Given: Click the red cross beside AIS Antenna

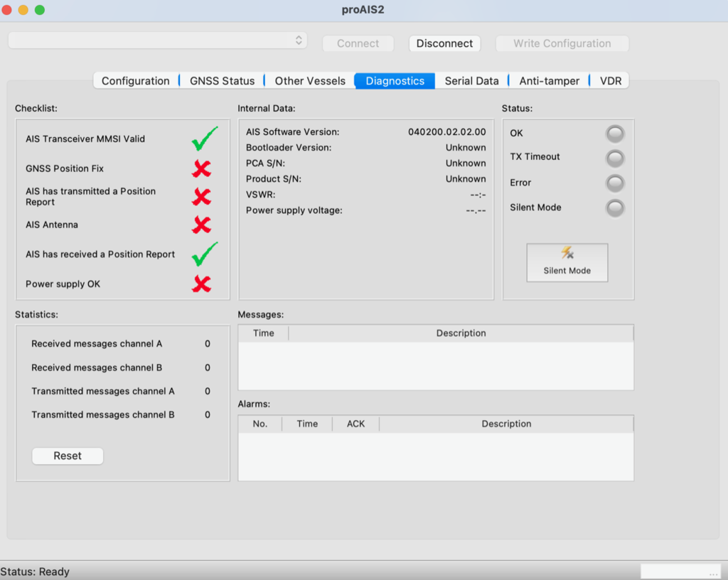Looking at the screenshot, I should click(x=201, y=225).
